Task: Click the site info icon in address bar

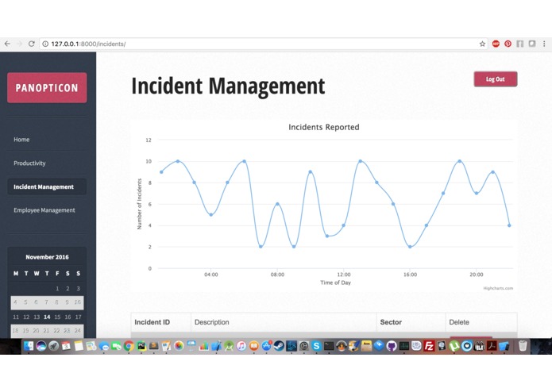Action: (45, 44)
